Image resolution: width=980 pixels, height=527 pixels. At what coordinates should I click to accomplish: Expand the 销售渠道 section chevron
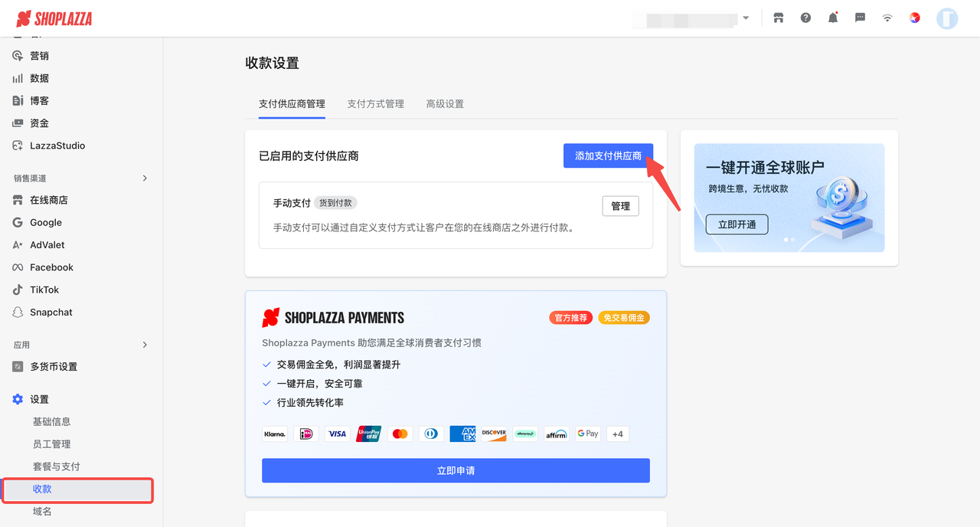145,178
